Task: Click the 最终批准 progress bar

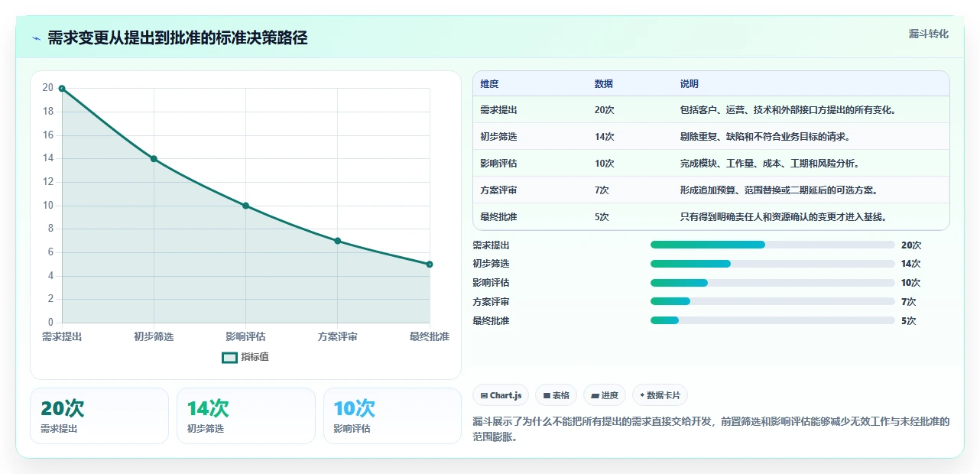Action: click(772, 320)
